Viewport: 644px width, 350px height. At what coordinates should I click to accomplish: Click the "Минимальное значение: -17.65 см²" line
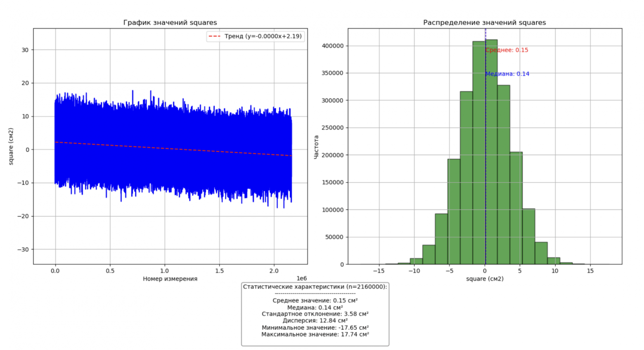click(315, 328)
